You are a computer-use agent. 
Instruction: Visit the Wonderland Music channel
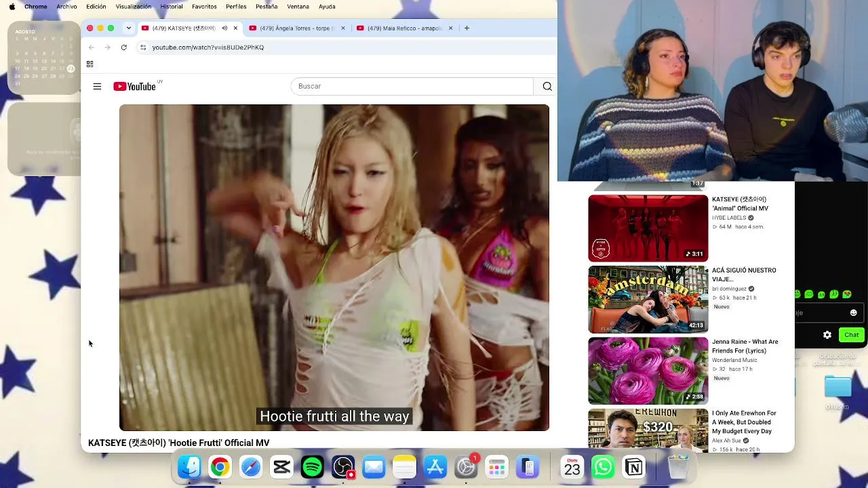(x=734, y=360)
